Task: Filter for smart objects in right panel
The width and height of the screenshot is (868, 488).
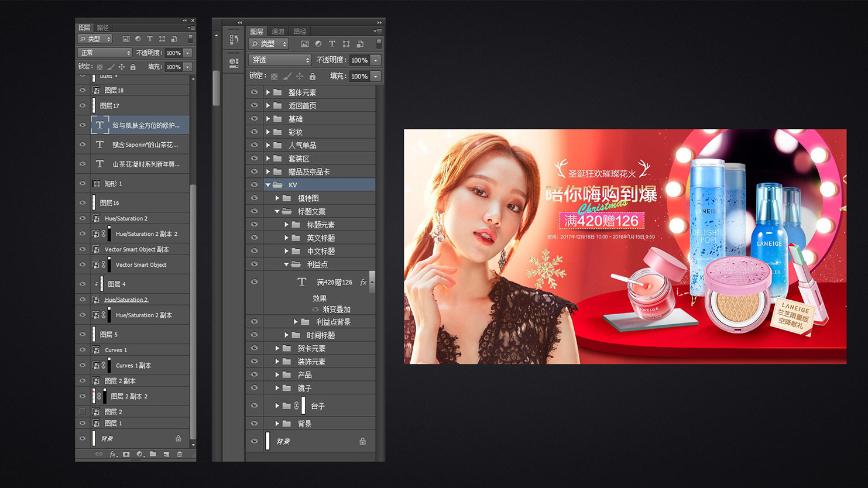Action: 360,44
